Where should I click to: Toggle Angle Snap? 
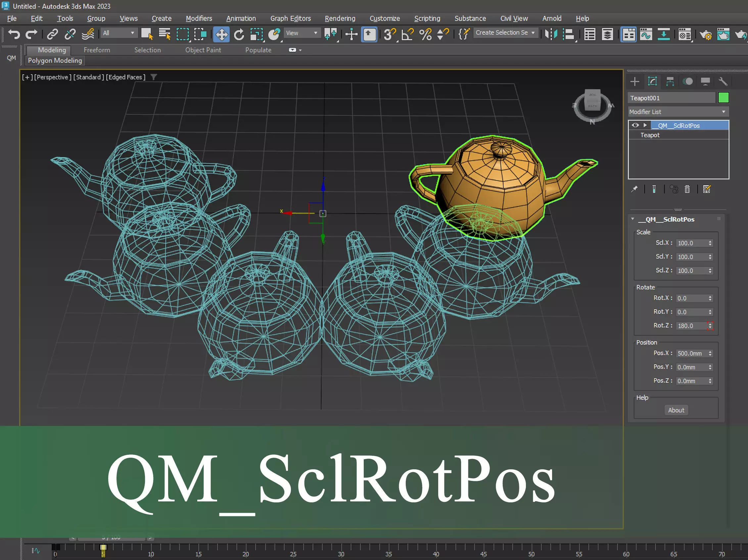pos(407,34)
